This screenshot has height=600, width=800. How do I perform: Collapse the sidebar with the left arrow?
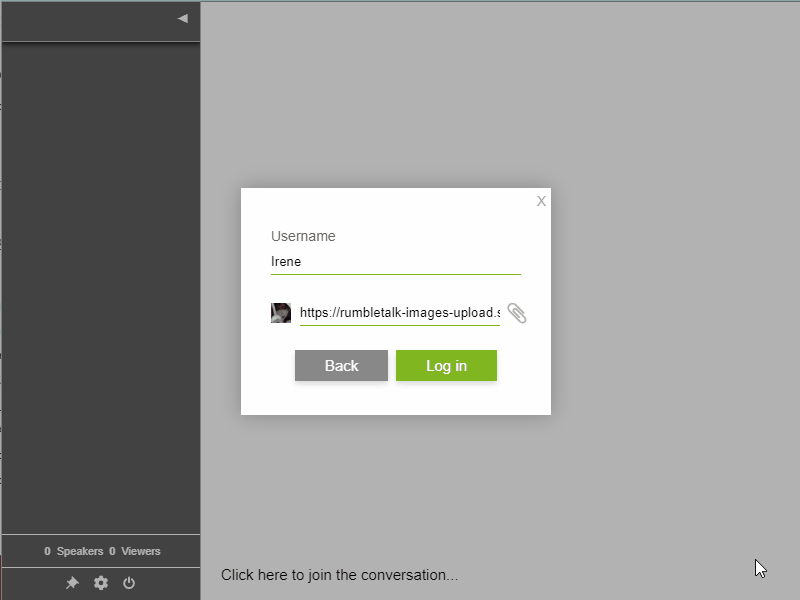pos(182,18)
